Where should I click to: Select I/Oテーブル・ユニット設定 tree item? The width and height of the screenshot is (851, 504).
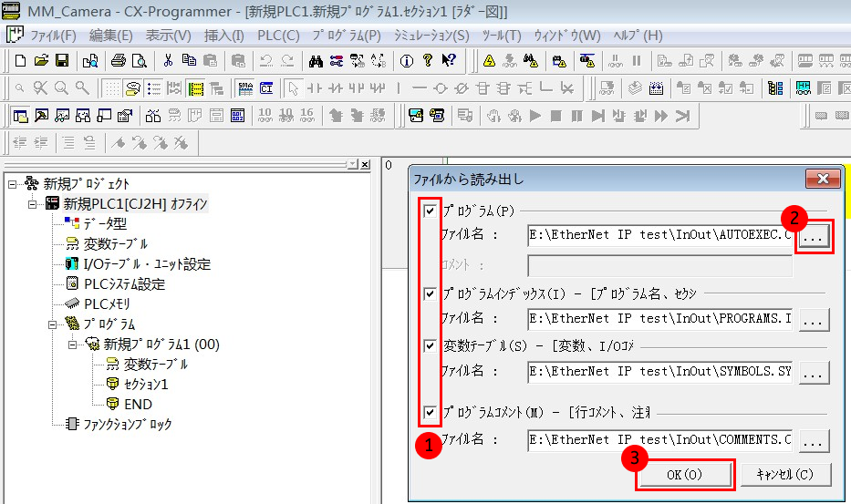tap(147, 264)
